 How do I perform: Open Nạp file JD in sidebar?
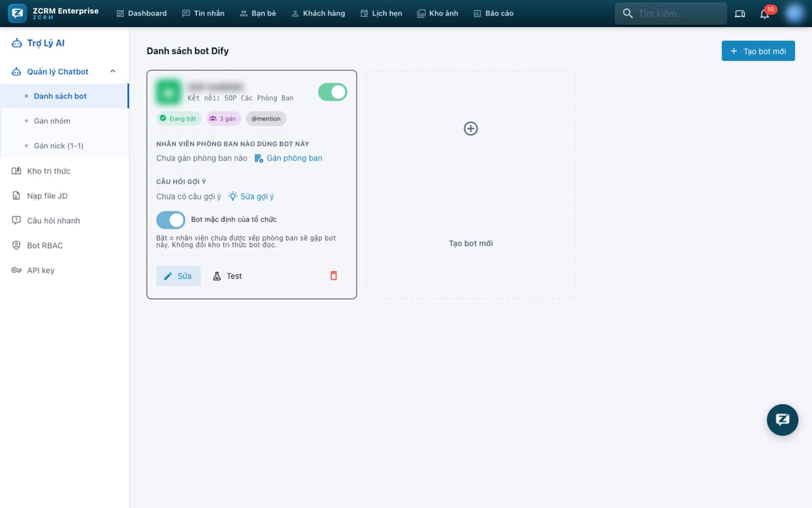pyautogui.click(x=64, y=196)
